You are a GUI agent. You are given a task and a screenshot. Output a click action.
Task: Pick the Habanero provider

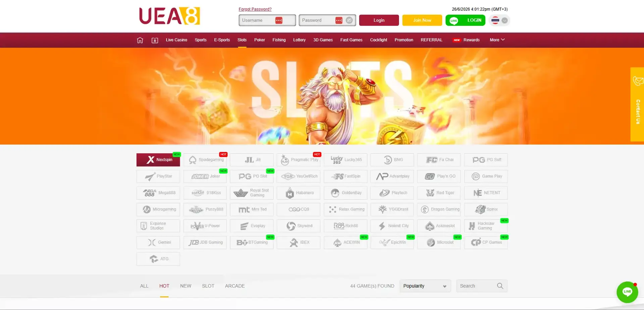[x=299, y=193]
